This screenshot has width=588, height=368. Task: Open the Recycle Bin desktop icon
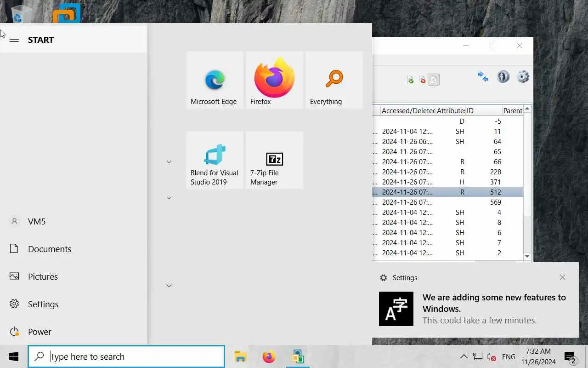pos(21,14)
